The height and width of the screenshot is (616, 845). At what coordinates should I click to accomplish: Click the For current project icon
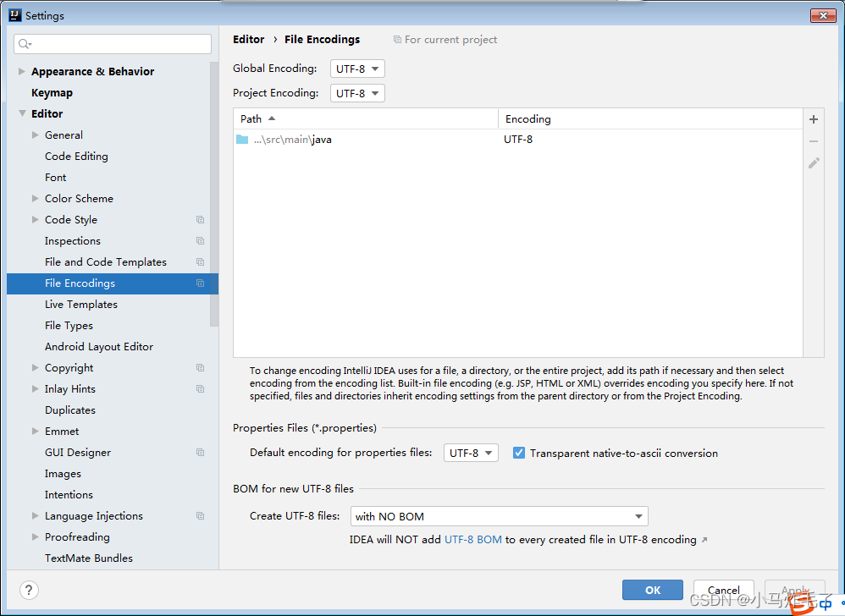(397, 39)
